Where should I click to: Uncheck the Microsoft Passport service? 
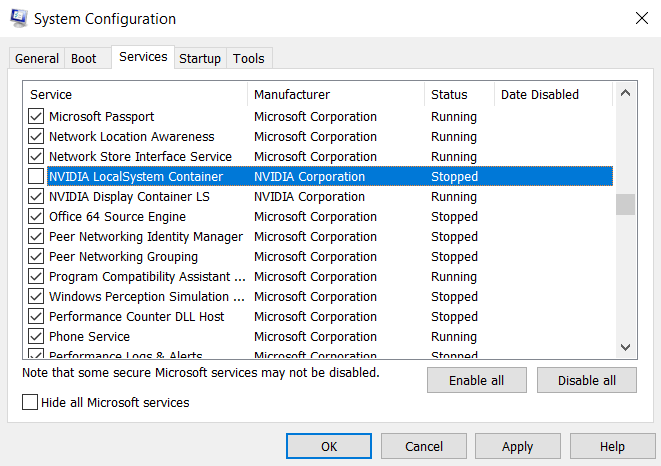(36, 117)
